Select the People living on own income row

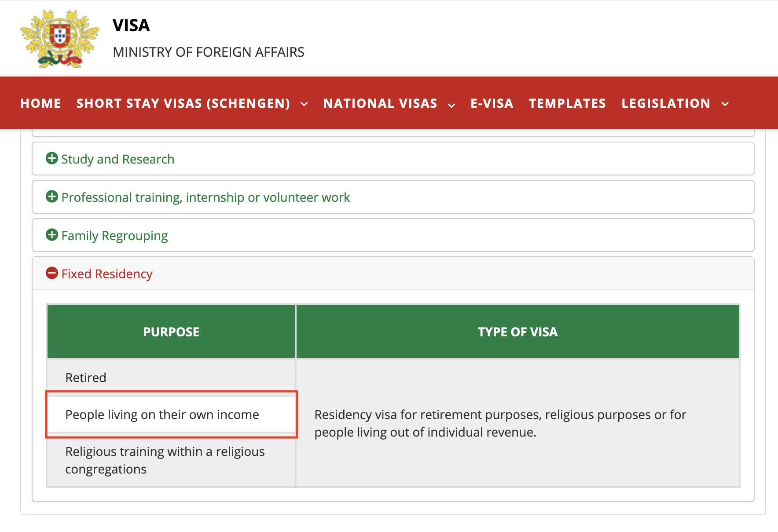pyautogui.click(x=162, y=415)
